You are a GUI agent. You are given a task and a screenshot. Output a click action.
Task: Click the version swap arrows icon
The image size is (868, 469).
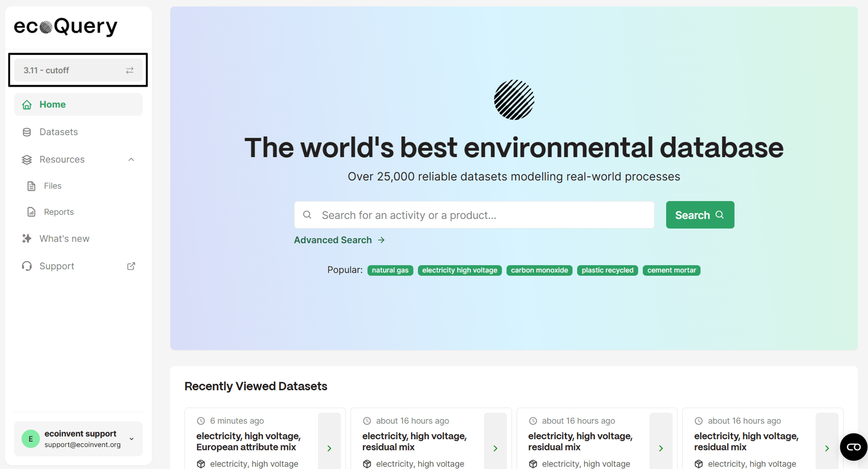click(130, 71)
